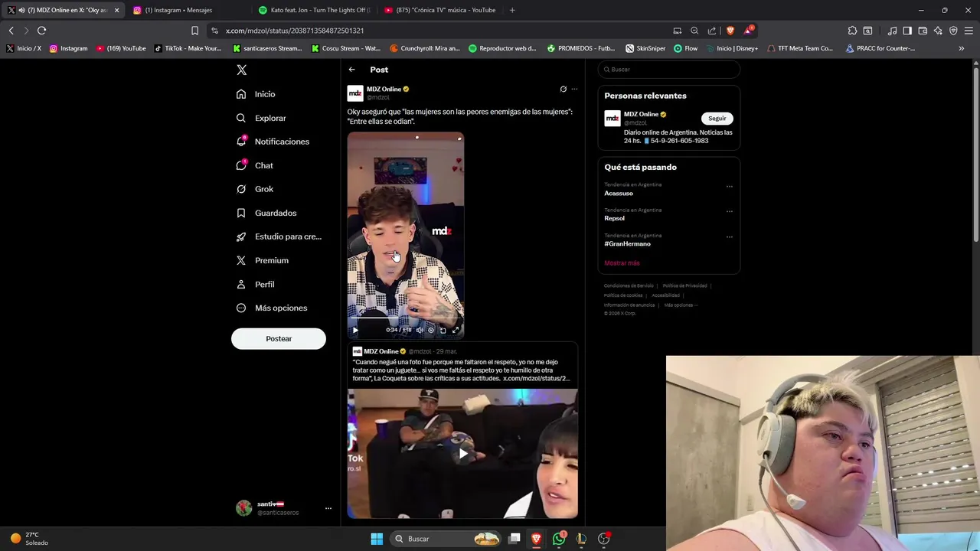This screenshot has height=551, width=980.
Task: Open the Acassuso trend
Action: tap(619, 194)
